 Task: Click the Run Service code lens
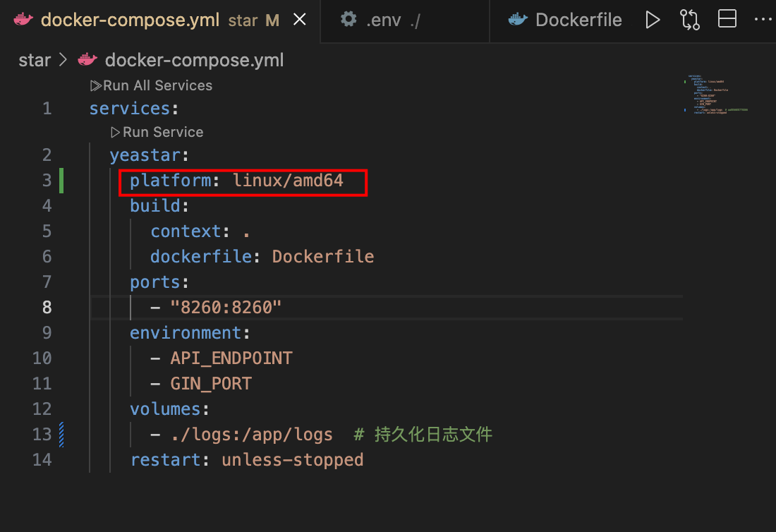point(157,132)
